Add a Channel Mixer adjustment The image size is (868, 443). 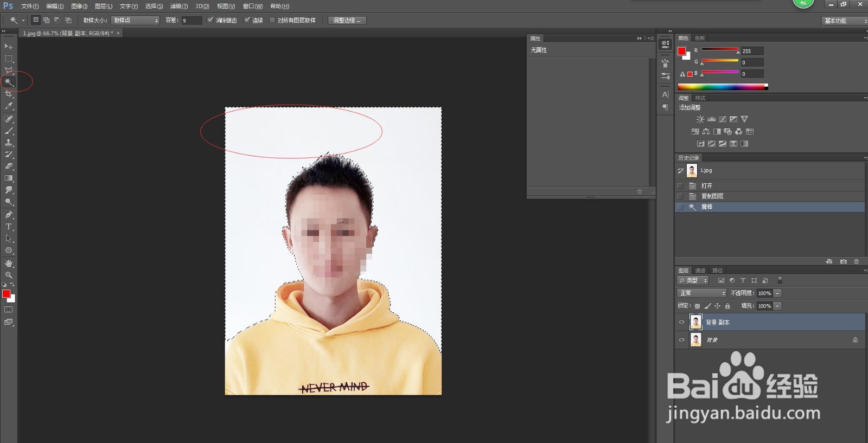pyautogui.click(x=739, y=131)
